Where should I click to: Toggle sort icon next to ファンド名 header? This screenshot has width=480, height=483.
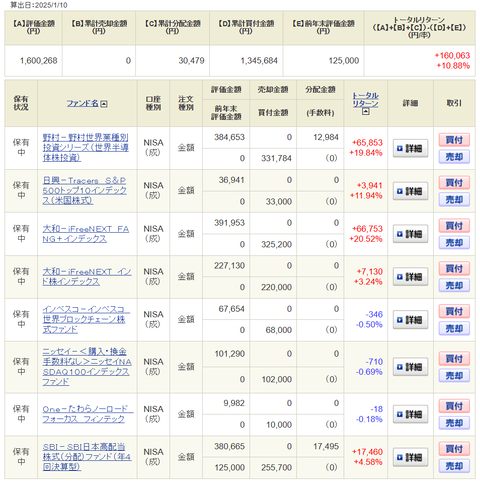104,104
